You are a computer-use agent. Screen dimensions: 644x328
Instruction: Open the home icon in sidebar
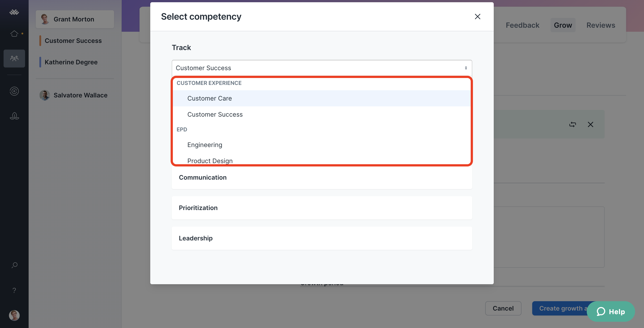(14, 34)
